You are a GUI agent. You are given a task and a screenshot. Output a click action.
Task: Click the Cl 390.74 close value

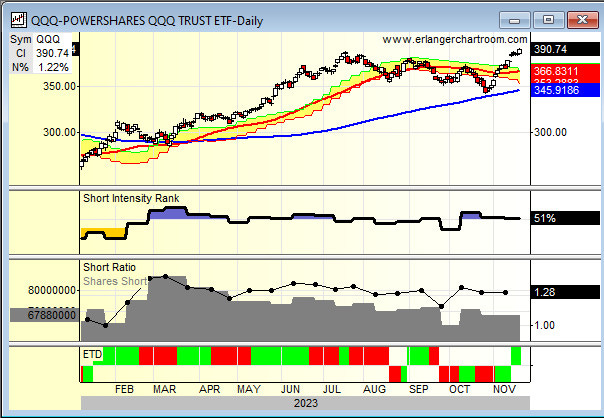click(x=42, y=53)
